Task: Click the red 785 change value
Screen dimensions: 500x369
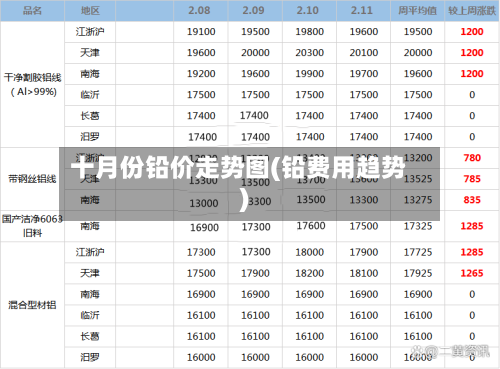Action: [472, 179]
